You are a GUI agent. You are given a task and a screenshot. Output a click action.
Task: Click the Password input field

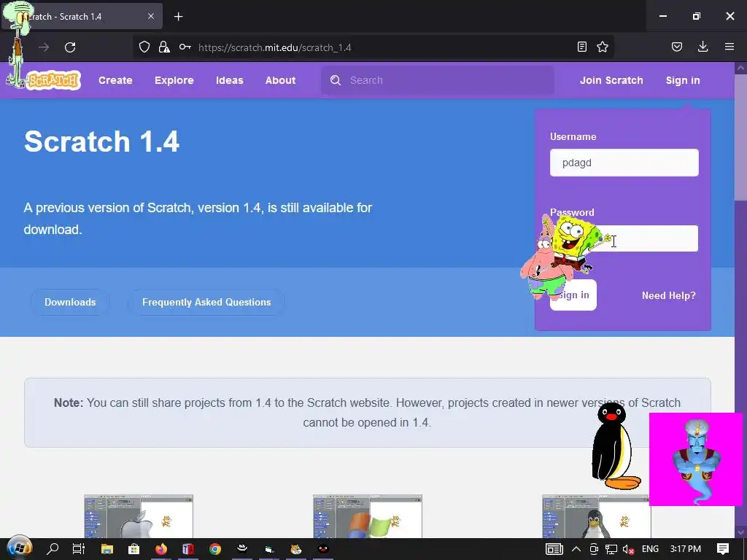(x=624, y=238)
